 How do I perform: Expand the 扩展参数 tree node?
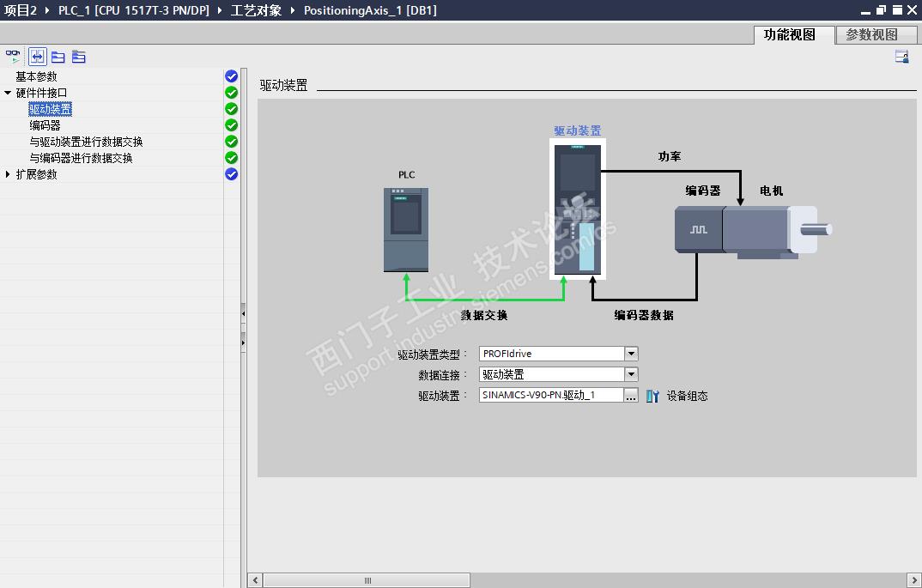[x=8, y=174]
